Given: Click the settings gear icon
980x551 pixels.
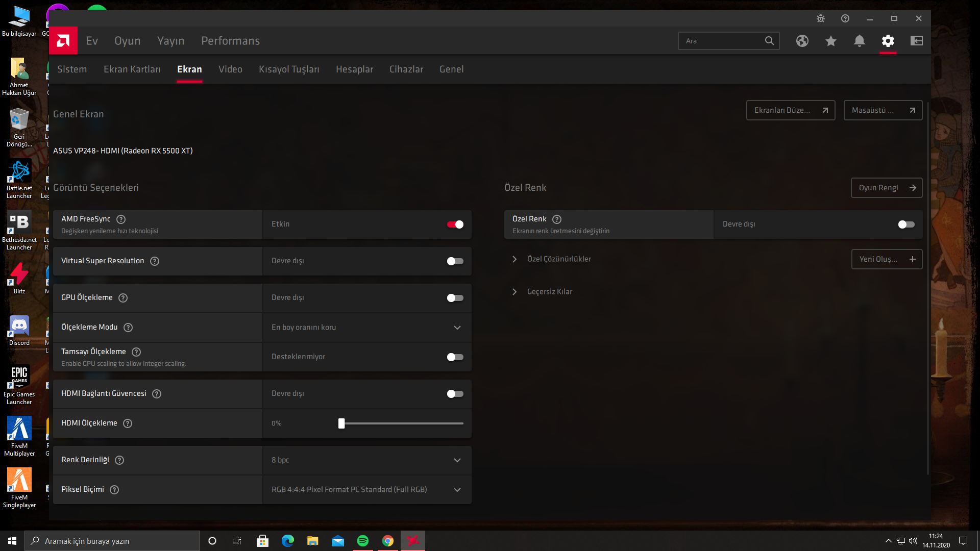Looking at the screenshot, I should [x=888, y=41].
